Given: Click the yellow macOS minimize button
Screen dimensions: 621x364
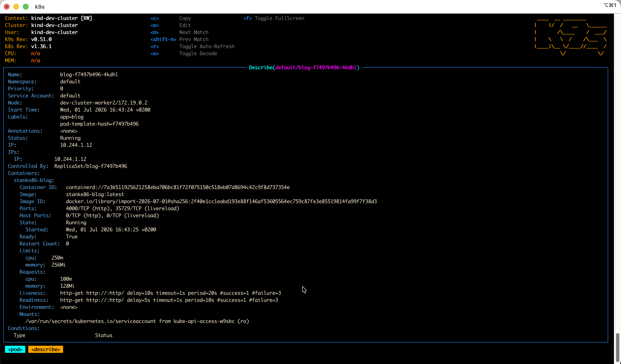Looking at the screenshot, I should (16, 7).
